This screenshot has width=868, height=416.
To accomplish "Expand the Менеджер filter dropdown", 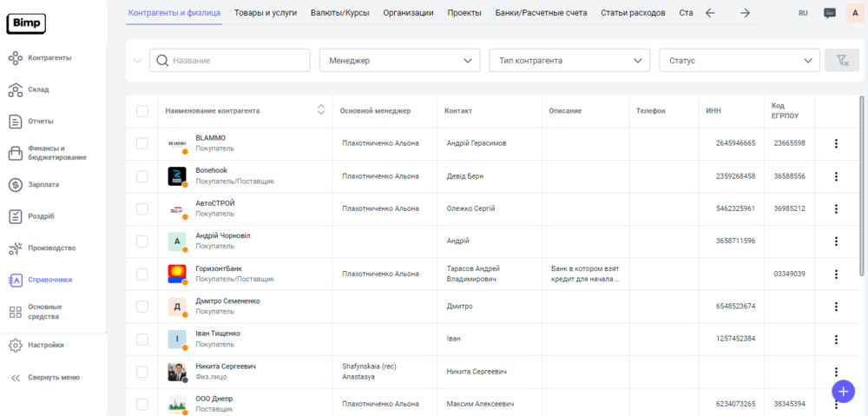I will tap(399, 60).
